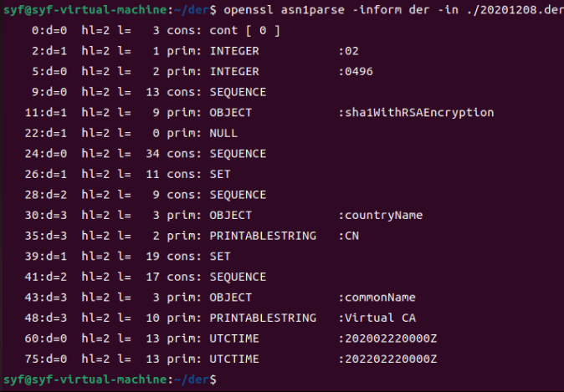
Task: Click the countryName object value
Action: 383,216
